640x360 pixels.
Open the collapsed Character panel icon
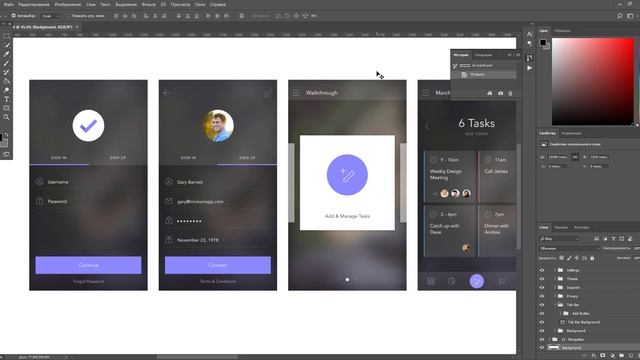[529, 34]
